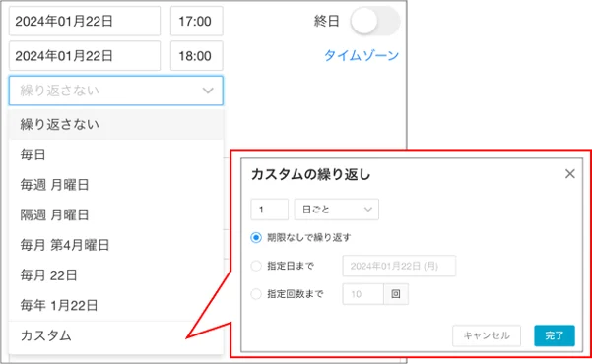Click the 回 unit box beside count field
The image size is (592, 364).
coord(396,294)
